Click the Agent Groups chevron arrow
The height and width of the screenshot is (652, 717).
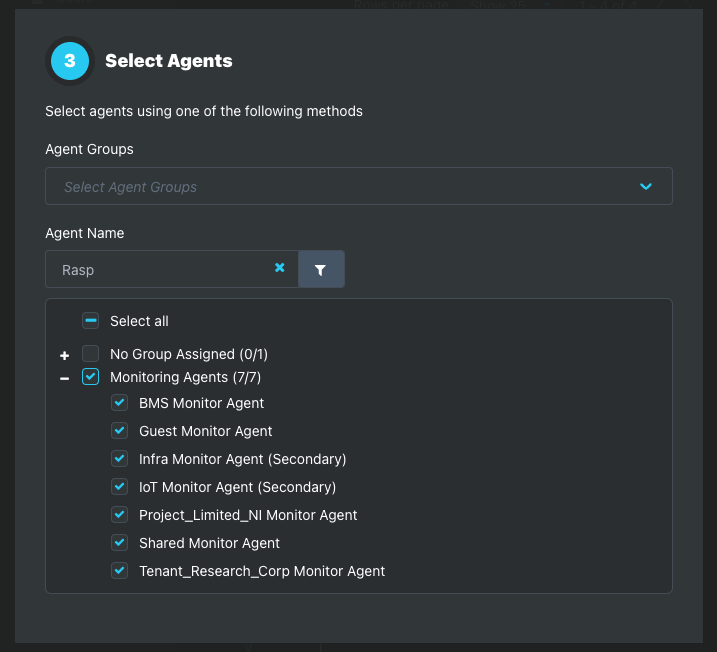tap(646, 187)
